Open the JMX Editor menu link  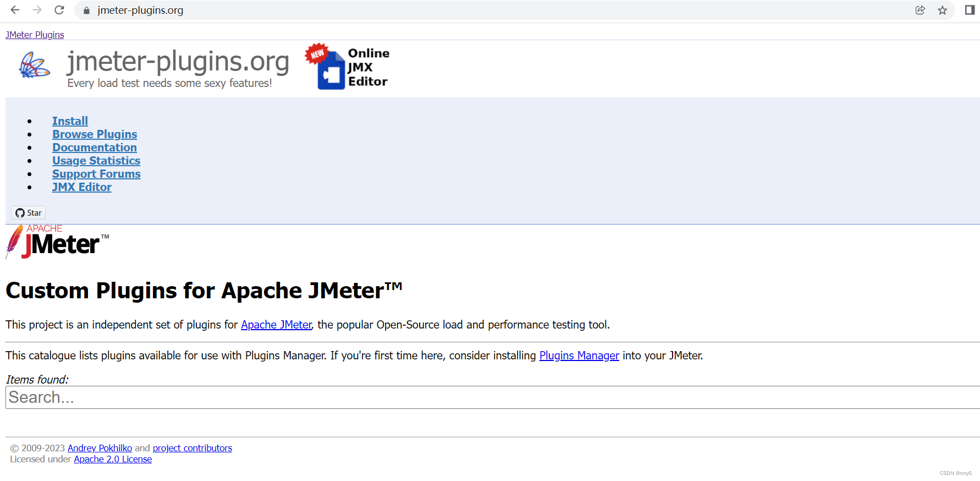pos(82,187)
